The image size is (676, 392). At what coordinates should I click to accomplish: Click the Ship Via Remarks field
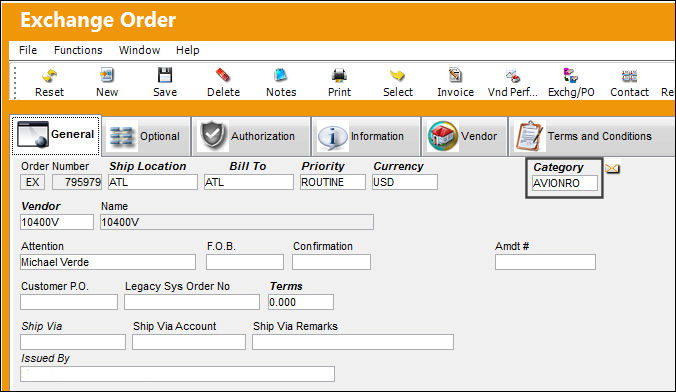pyautogui.click(x=353, y=342)
